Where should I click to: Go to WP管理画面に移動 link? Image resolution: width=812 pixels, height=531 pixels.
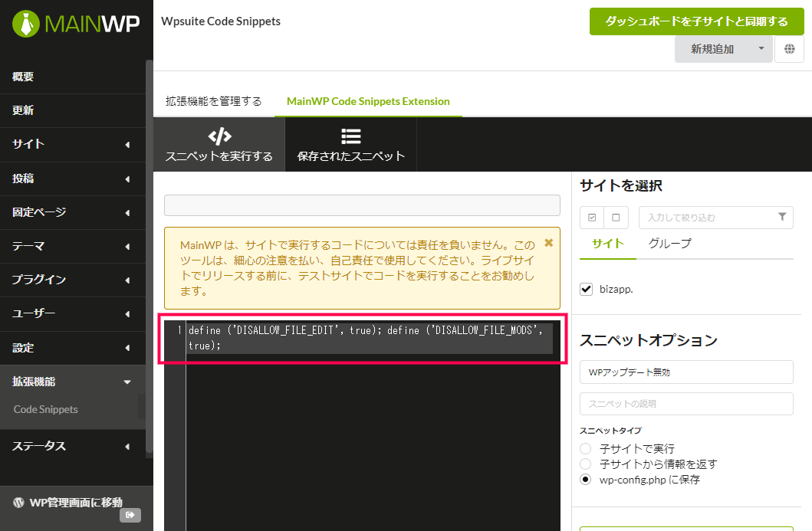(x=76, y=502)
